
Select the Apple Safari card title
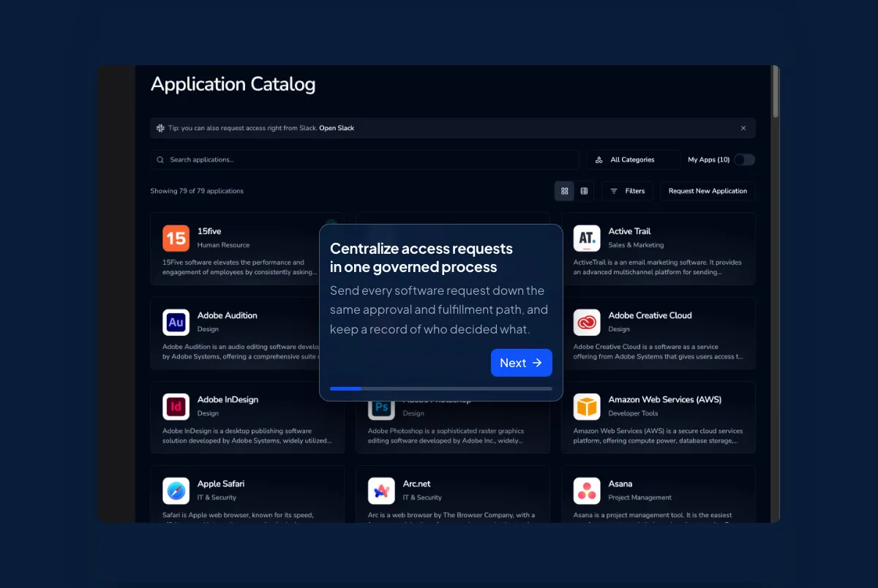pos(221,483)
